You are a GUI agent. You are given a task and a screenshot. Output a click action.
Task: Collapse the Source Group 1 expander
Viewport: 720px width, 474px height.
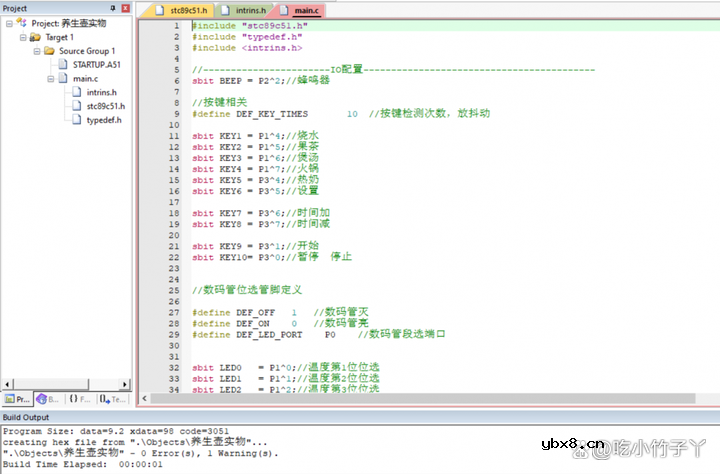[37, 51]
